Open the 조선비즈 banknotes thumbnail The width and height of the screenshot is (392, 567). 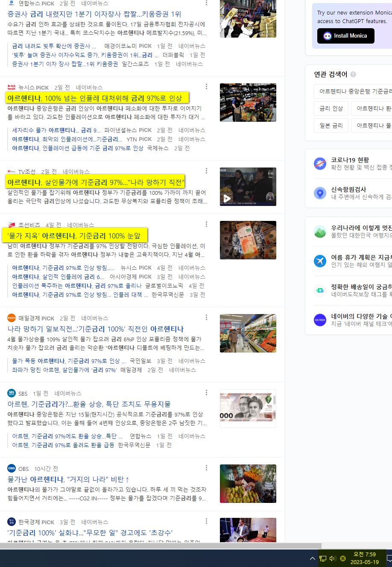click(248, 240)
